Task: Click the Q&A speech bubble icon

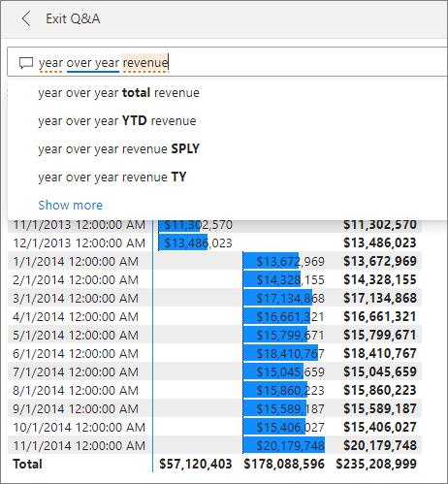Action: [x=26, y=63]
